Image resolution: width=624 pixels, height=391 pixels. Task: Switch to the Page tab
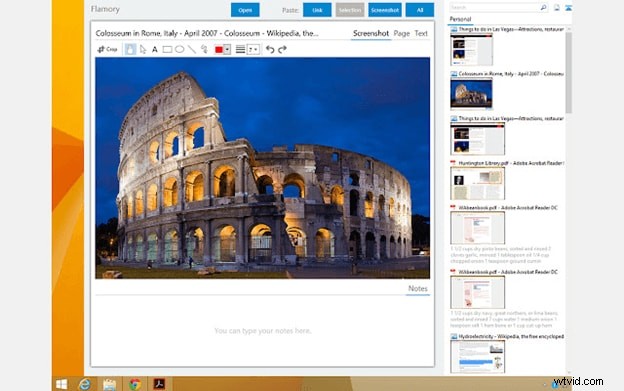[402, 33]
